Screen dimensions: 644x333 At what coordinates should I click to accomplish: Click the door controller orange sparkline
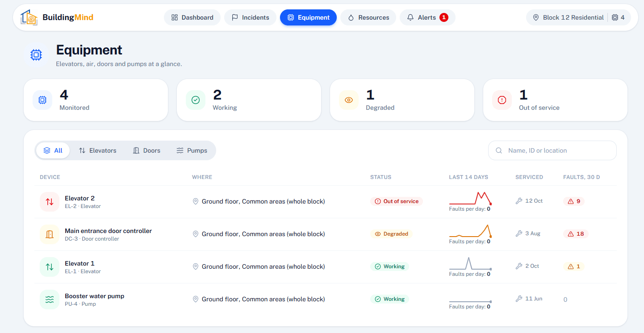coord(470,231)
